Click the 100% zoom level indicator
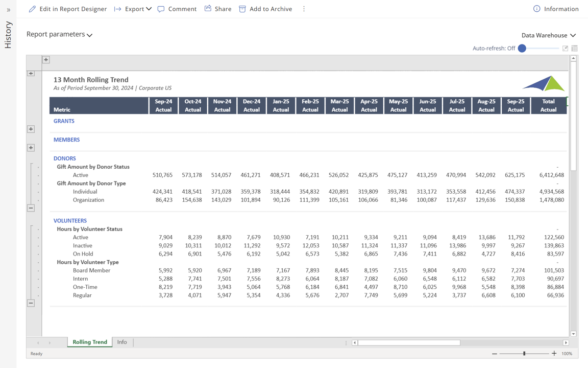 (567, 354)
